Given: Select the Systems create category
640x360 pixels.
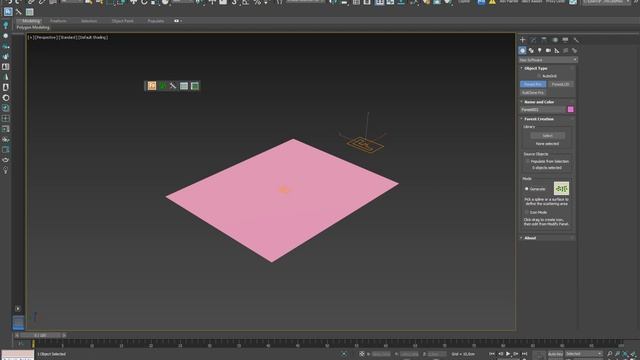Looking at the screenshot, I should tap(574, 51).
